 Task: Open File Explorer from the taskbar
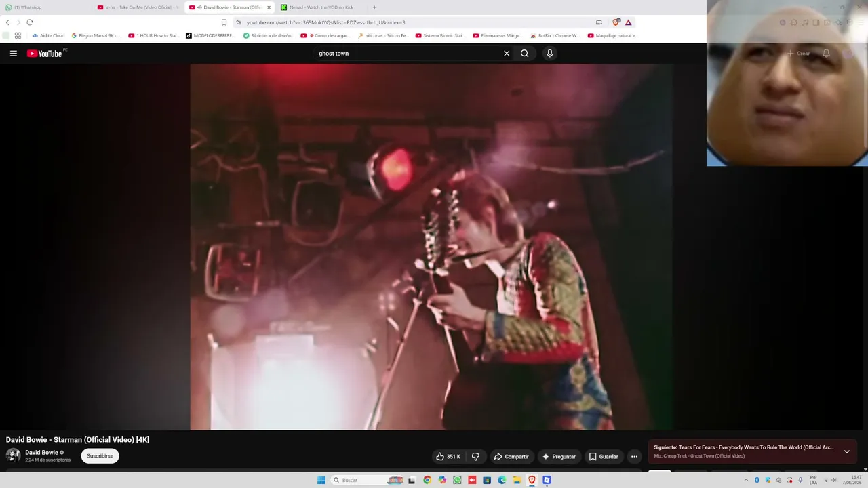click(517, 480)
